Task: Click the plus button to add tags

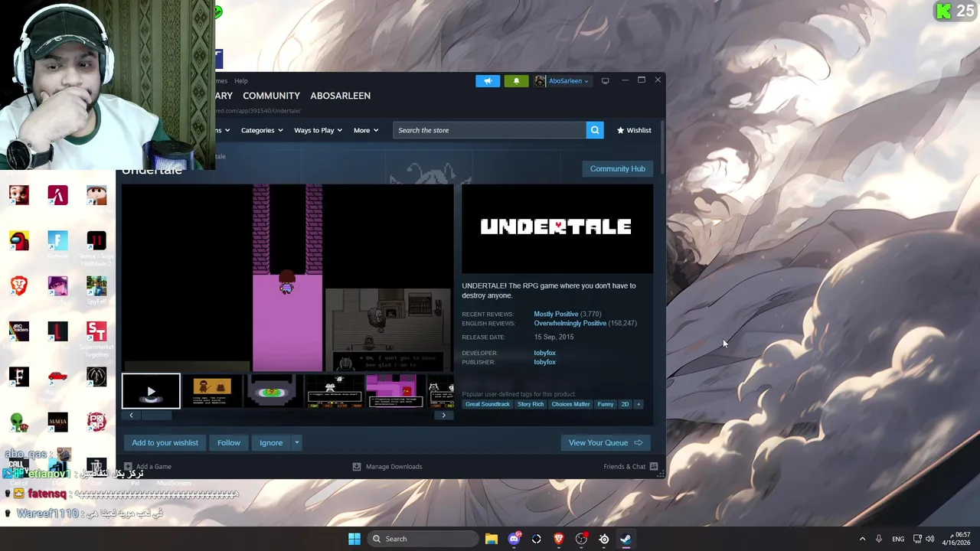Action: coord(638,404)
